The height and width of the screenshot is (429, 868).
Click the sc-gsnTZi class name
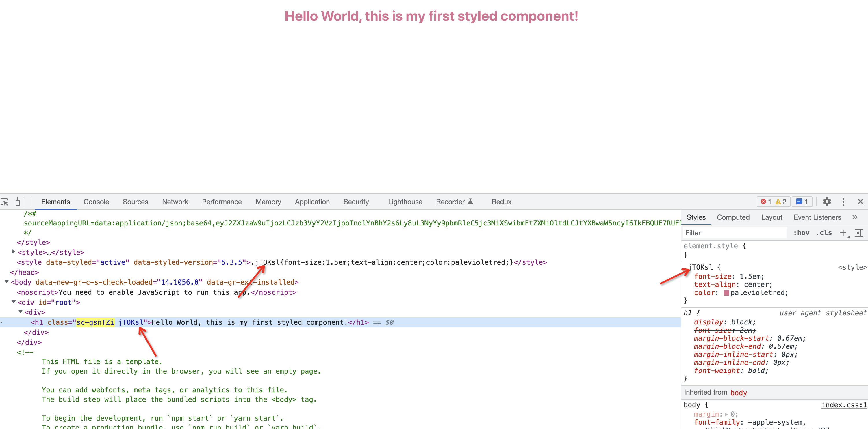[95, 322]
